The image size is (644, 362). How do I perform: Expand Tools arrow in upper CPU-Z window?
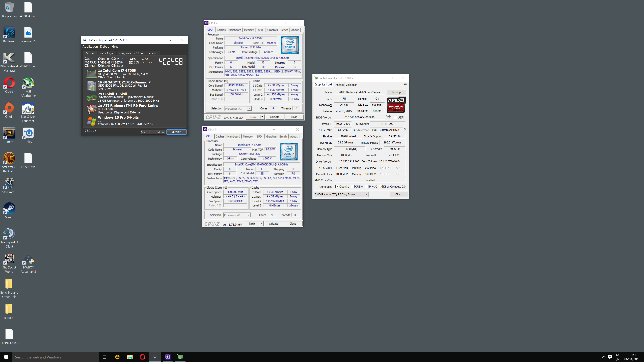tap(262, 117)
